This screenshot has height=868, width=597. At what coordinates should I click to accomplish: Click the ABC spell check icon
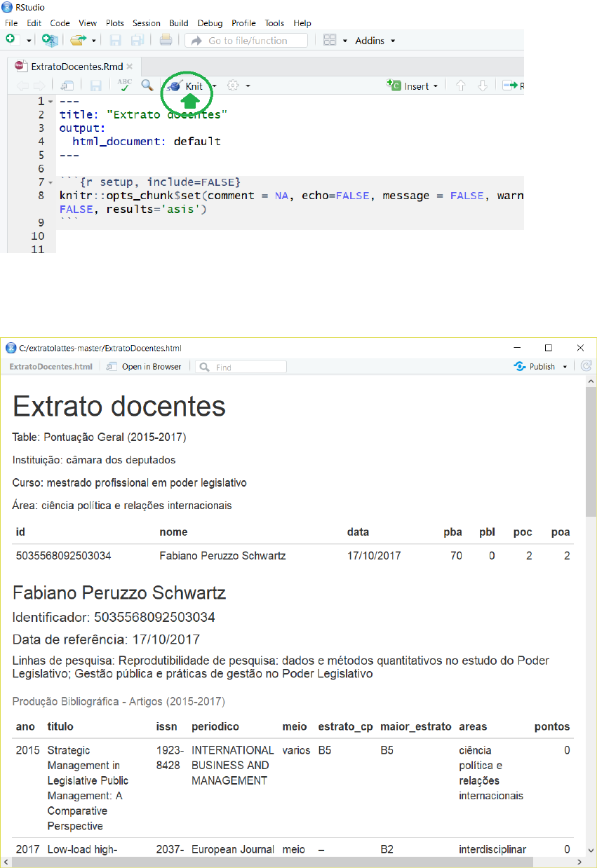point(124,86)
